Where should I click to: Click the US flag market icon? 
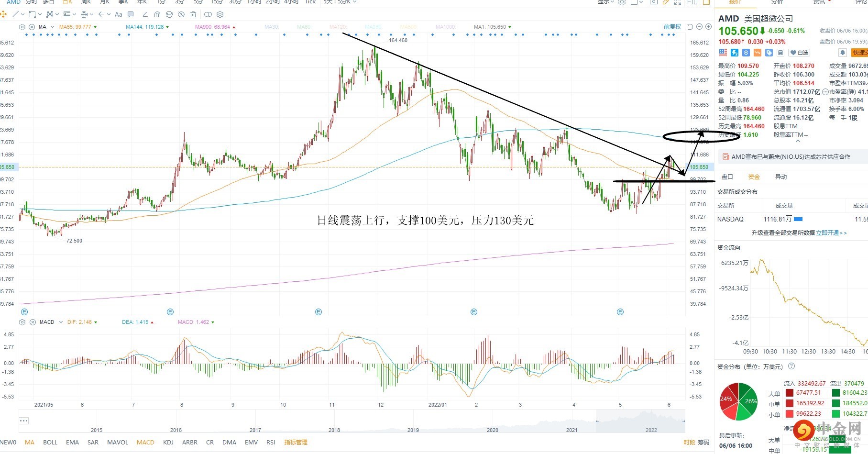pos(723,53)
